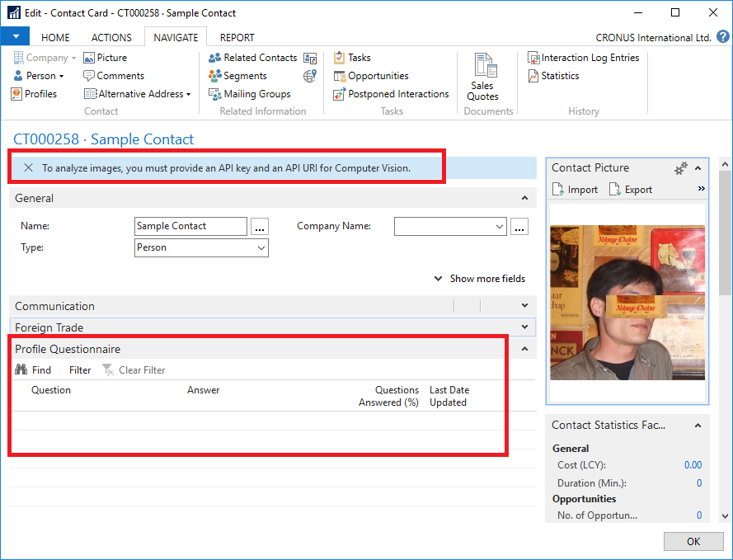Open the Help question mark icon
The height and width of the screenshot is (560, 733).
point(723,36)
